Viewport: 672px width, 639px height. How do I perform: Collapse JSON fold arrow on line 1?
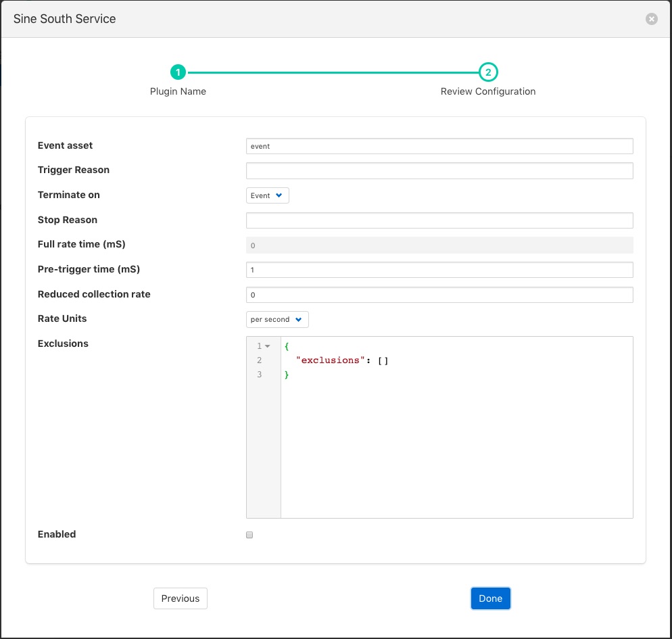point(268,346)
